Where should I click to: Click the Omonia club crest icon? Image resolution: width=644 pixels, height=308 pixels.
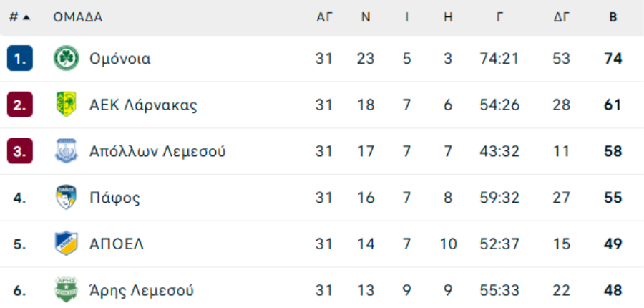(67, 59)
